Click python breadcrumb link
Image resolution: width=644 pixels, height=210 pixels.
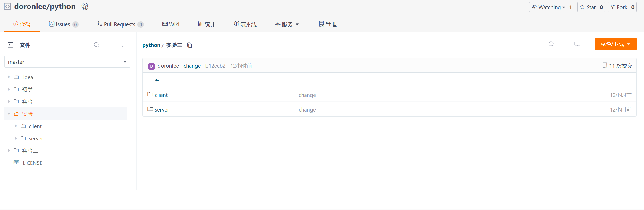tap(151, 45)
